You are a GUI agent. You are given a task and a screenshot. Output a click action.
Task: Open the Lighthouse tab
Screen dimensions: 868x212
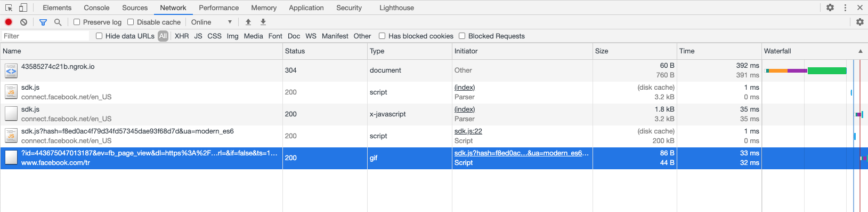(x=396, y=7)
